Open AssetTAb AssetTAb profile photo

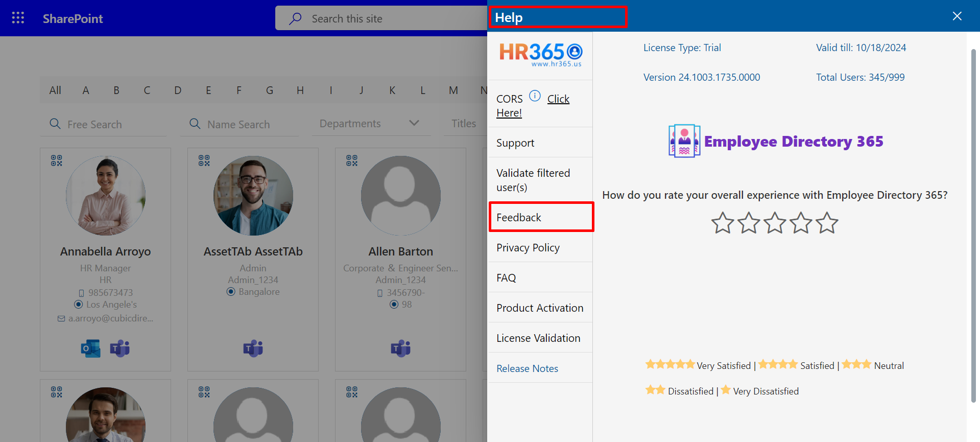[x=253, y=196]
